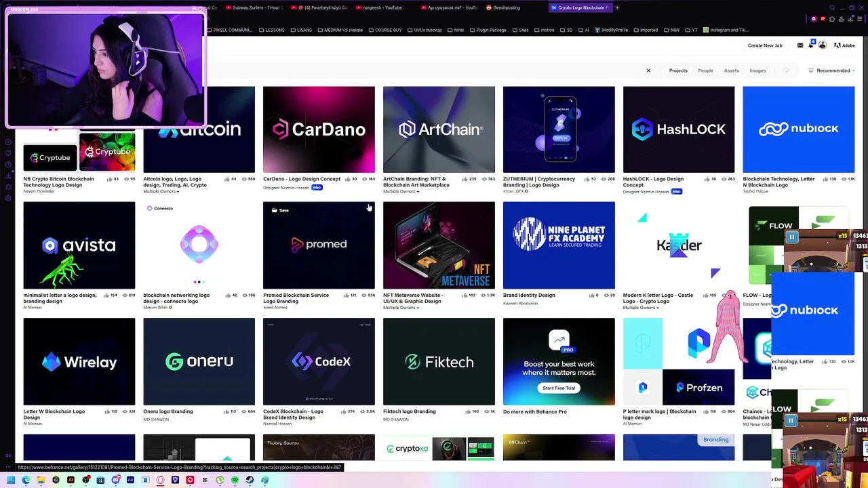Select the Projects search tab
This screenshot has height=488, width=868.
pos(678,70)
